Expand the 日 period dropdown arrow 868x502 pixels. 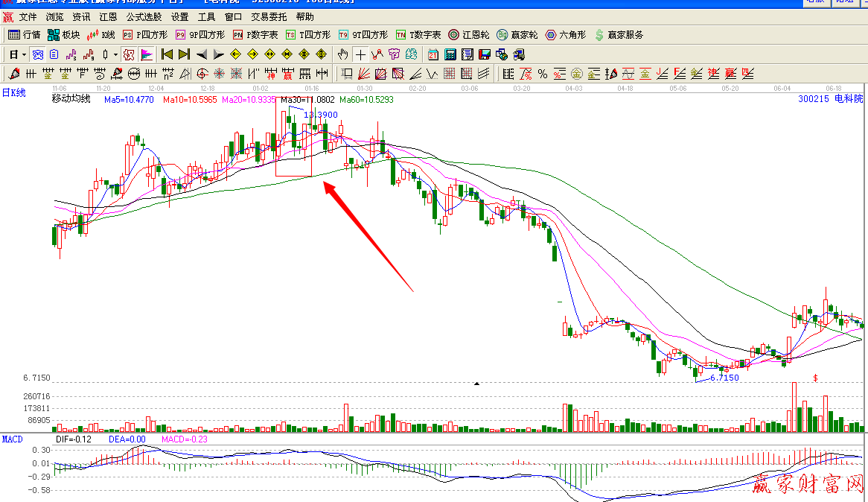click(x=24, y=54)
